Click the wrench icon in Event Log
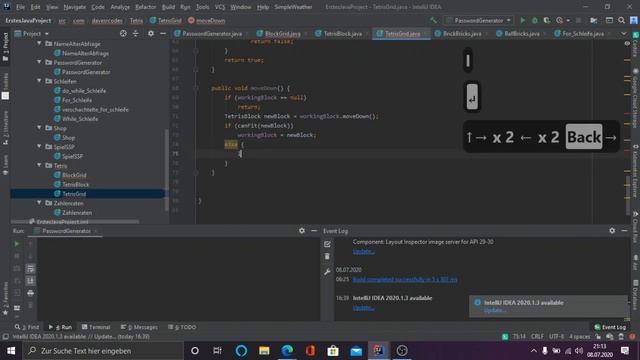This screenshot has height=360, width=640. point(327,271)
